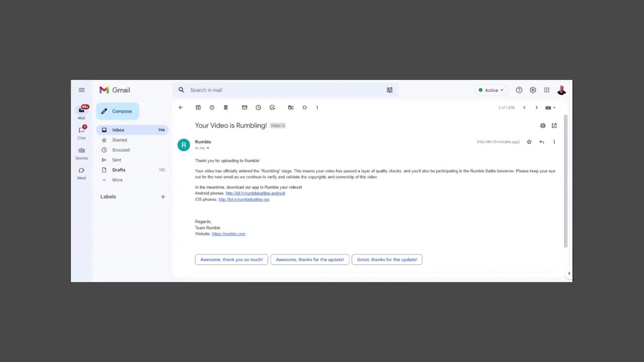Image resolution: width=644 pixels, height=362 pixels.
Task: Apply a label to this email
Action: pyautogui.click(x=305, y=108)
